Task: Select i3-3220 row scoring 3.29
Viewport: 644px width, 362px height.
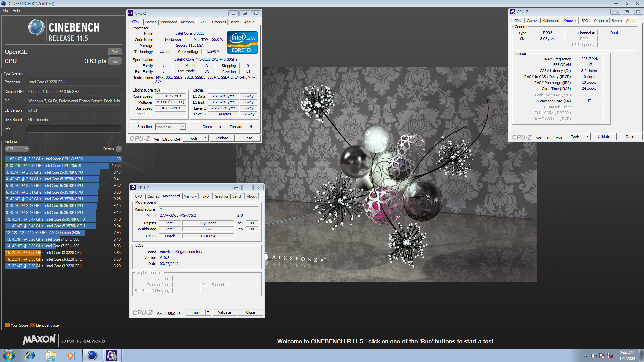Action: pyautogui.click(x=63, y=266)
